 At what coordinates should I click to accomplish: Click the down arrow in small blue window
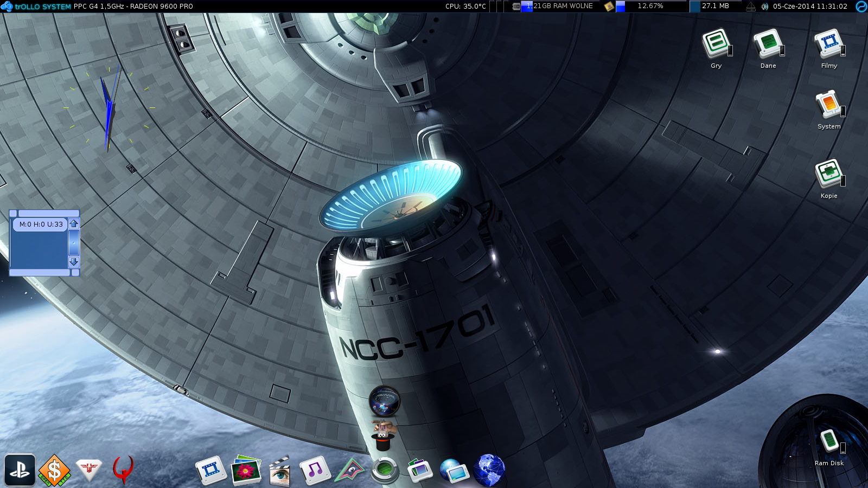[74, 262]
